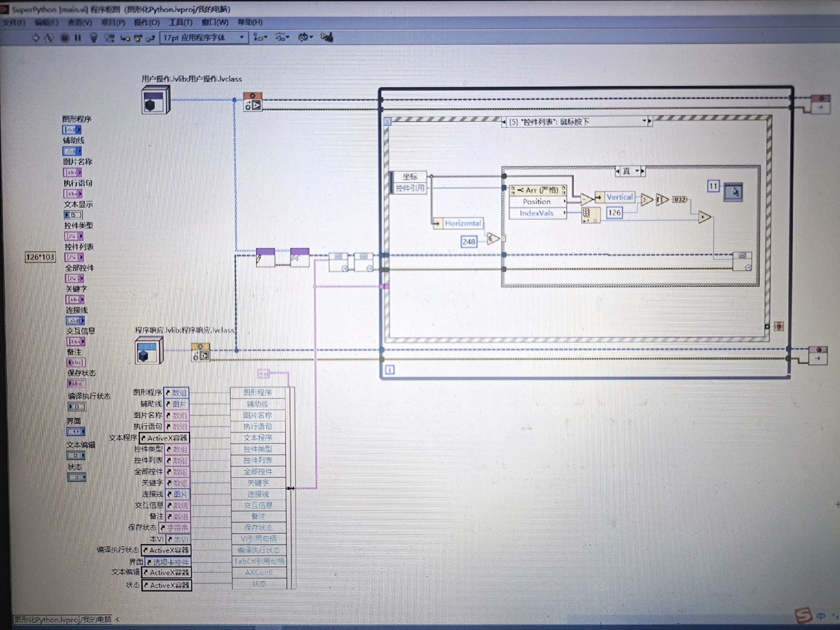Click the Run arrow to execute the VI
840x630 pixels.
tap(36, 38)
